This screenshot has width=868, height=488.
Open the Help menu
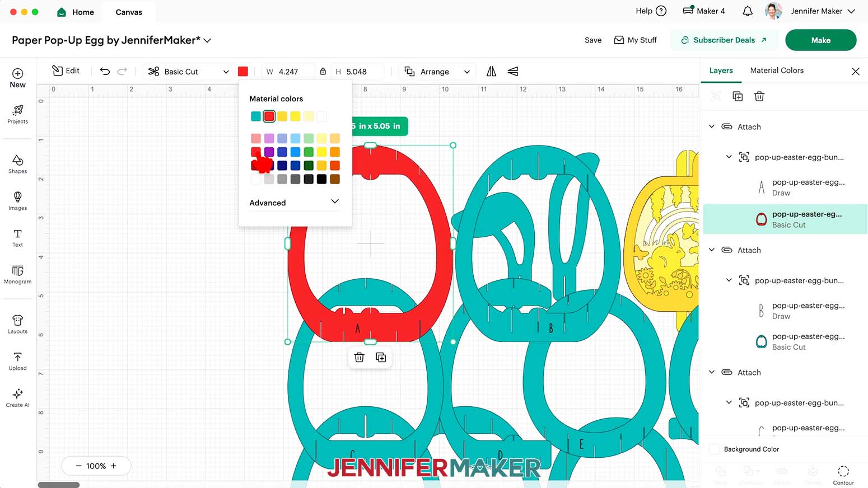pos(651,11)
